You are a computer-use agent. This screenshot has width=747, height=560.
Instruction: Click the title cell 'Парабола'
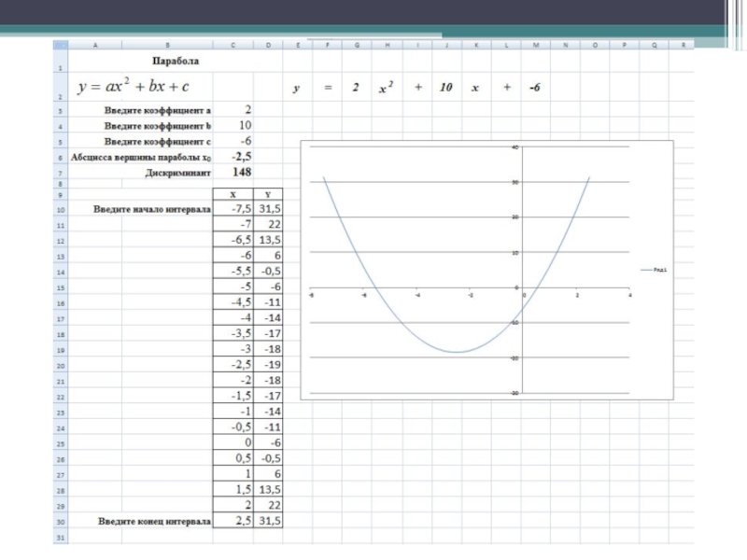pos(176,61)
